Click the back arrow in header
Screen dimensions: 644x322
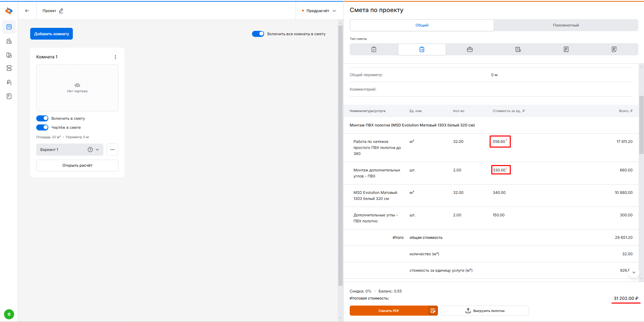[x=27, y=11]
